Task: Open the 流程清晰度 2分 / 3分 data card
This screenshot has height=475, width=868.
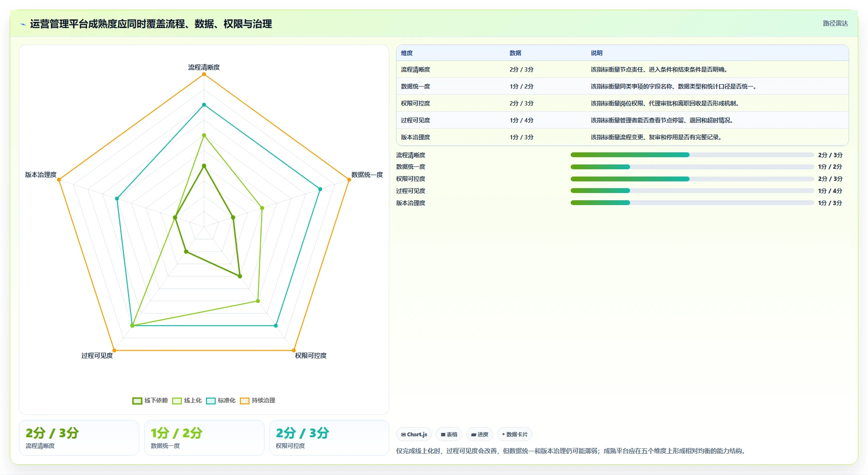Action: pyautogui.click(x=79, y=438)
